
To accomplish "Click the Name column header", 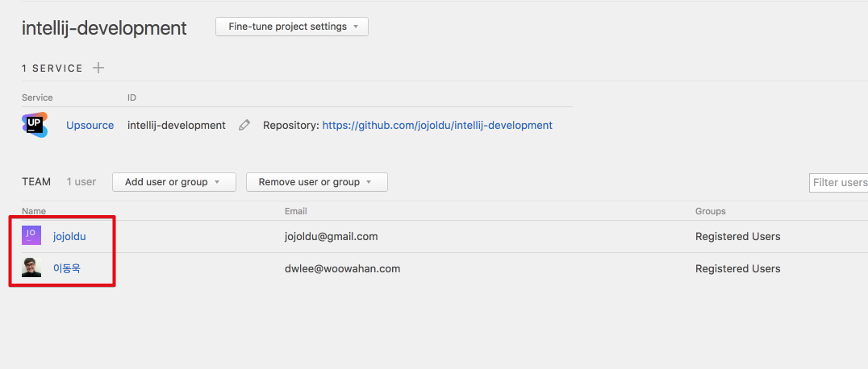I will (34, 211).
